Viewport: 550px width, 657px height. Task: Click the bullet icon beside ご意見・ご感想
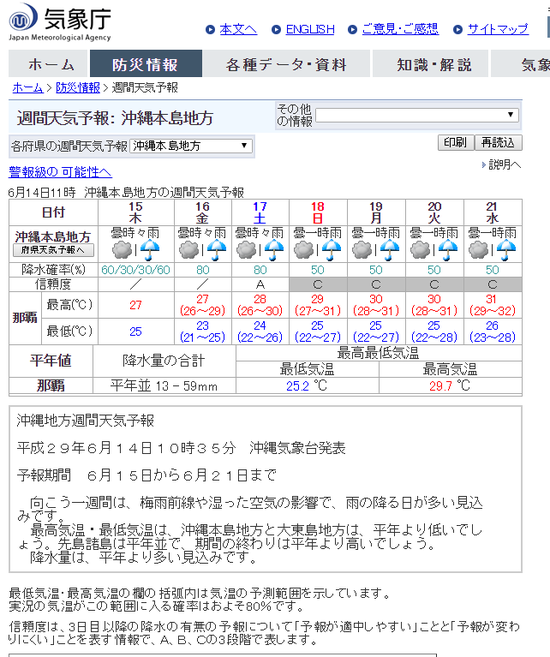point(353,30)
